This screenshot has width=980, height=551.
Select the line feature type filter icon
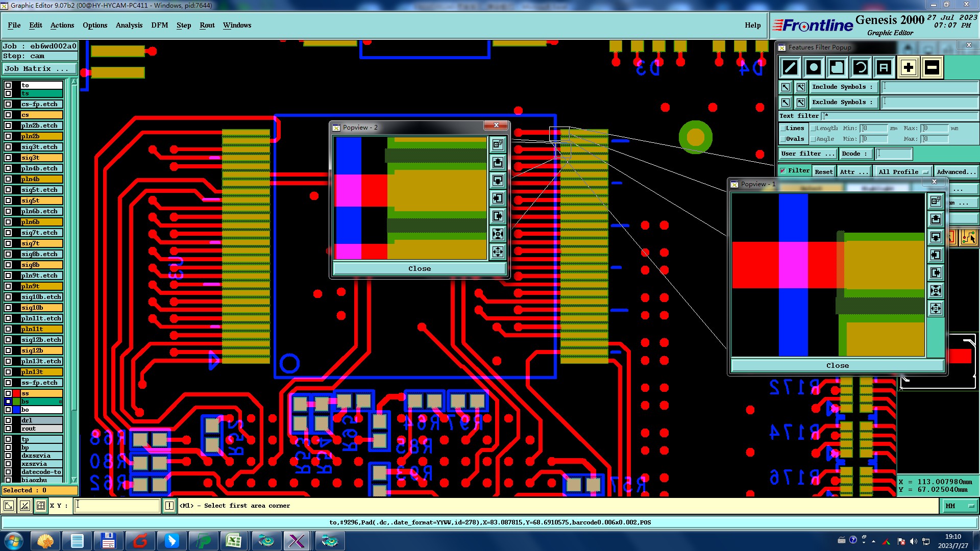[x=790, y=67]
